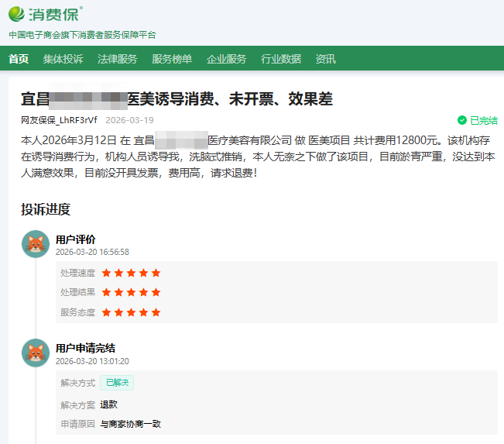Click the fifth star of 处理速度 rating
Viewport: 504px width, 444px height.
(x=156, y=273)
